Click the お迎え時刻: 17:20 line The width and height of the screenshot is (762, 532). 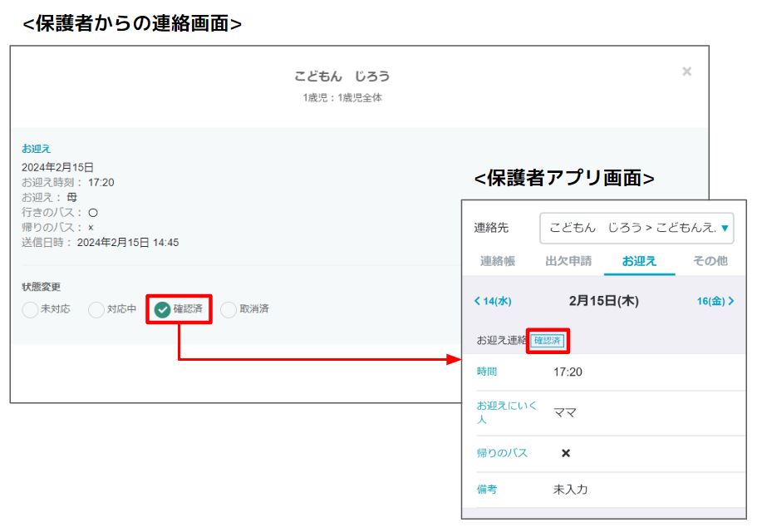coord(68,182)
